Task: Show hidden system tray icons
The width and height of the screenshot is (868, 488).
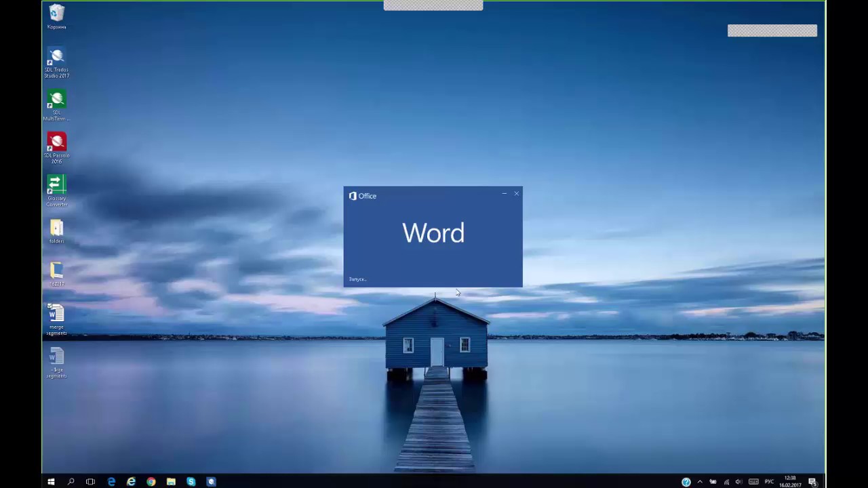Action: (x=700, y=482)
